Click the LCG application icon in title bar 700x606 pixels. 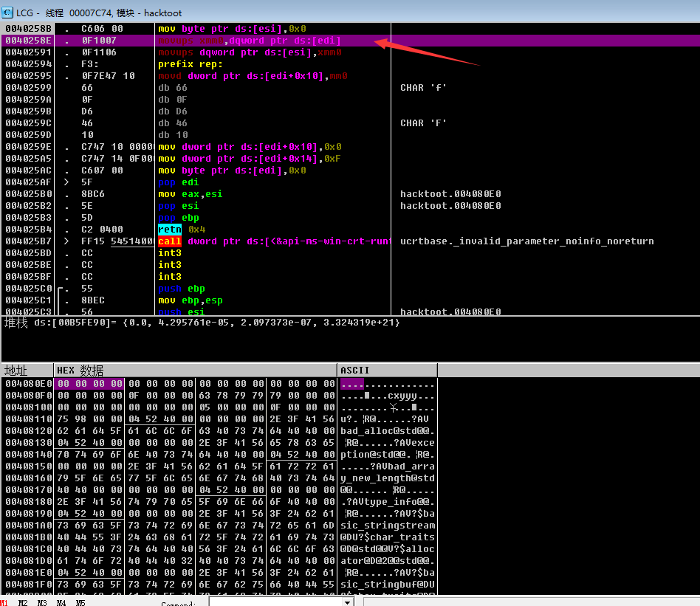[8, 13]
